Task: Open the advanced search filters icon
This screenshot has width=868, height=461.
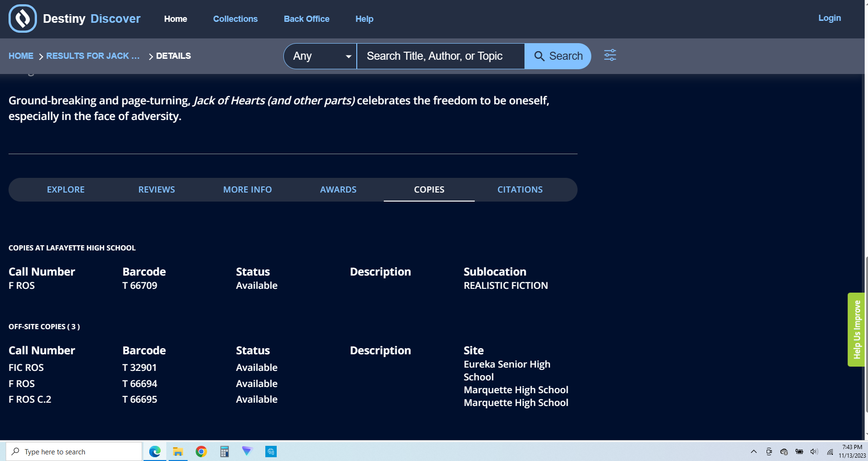Action: [610, 55]
